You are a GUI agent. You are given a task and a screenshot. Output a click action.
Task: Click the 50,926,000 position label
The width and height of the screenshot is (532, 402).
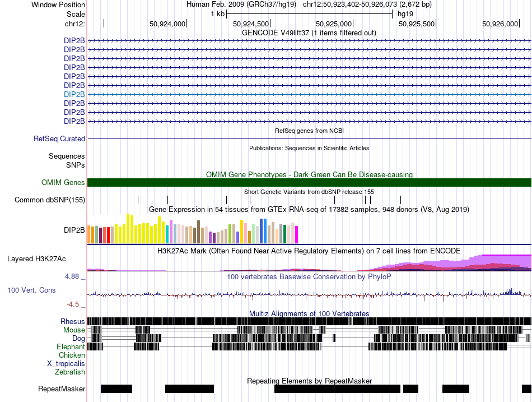tap(500, 24)
